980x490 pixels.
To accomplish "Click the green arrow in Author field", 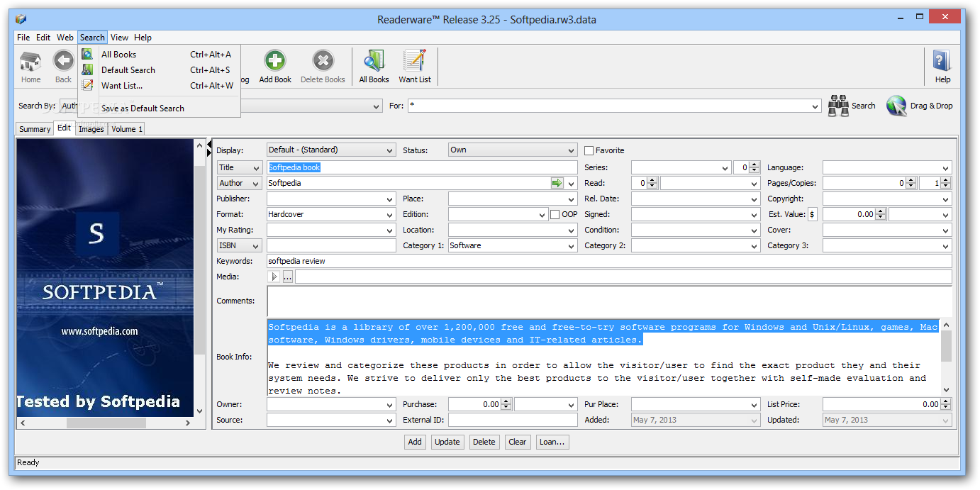I will (x=557, y=183).
